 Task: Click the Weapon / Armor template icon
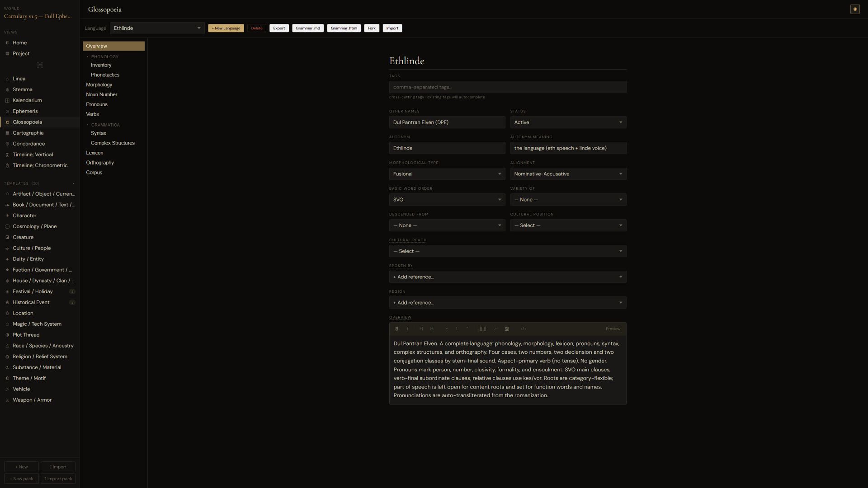(7, 400)
